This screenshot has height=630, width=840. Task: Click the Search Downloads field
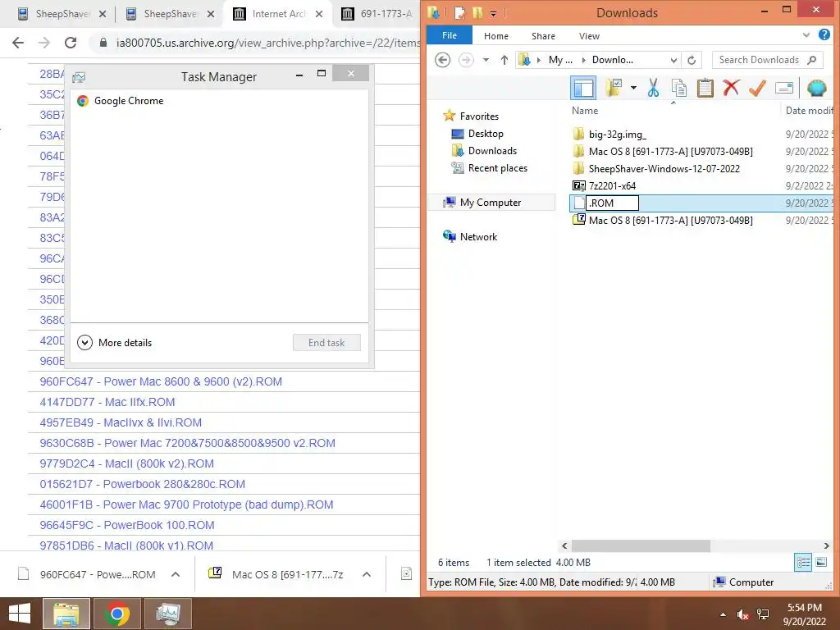(x=767, y=60)
